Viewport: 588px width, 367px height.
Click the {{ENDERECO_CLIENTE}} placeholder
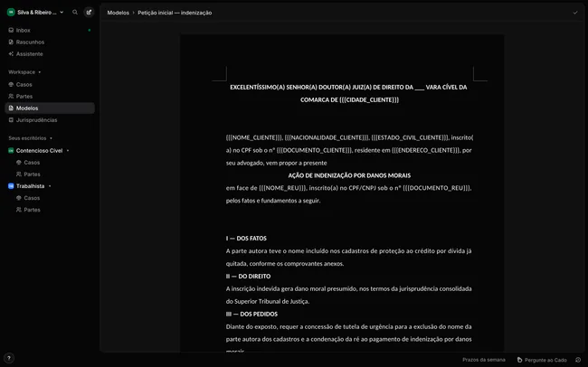pyautogui.click(x=426, y=150)
